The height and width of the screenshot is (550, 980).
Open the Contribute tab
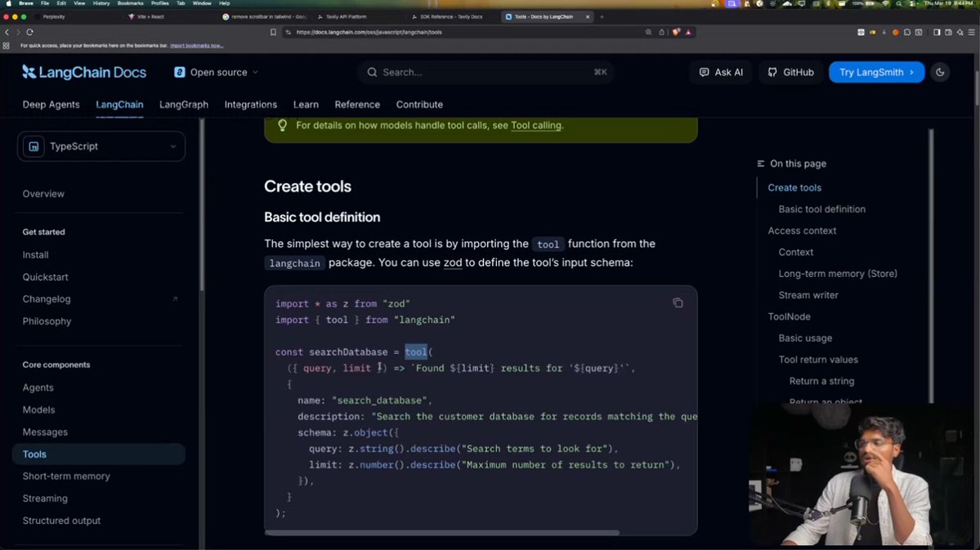[419, 105]
